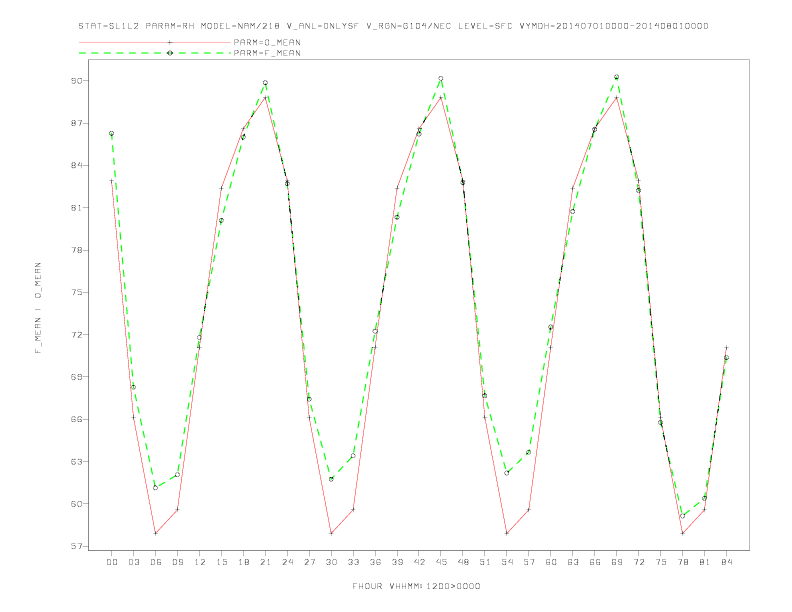Click the y-axis tick label 66

(x=76, y=419)
